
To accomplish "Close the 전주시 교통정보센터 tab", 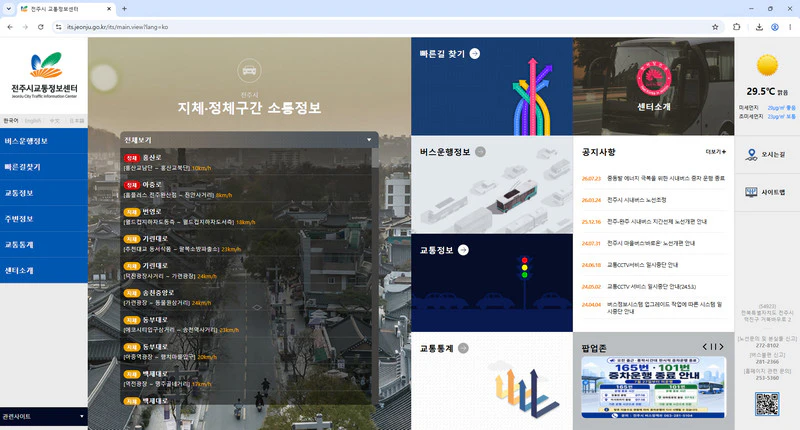I will [x=109, y=9].
